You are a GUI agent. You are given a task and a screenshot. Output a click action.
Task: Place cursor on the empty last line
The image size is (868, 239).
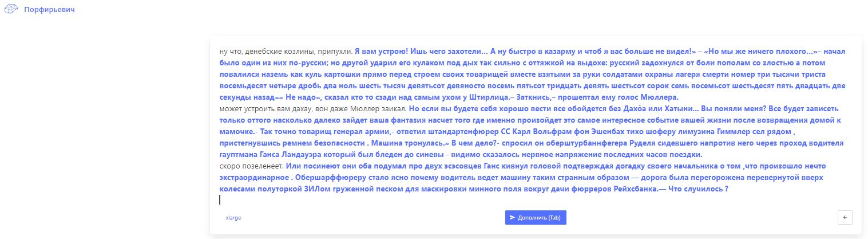click(535, 199)
